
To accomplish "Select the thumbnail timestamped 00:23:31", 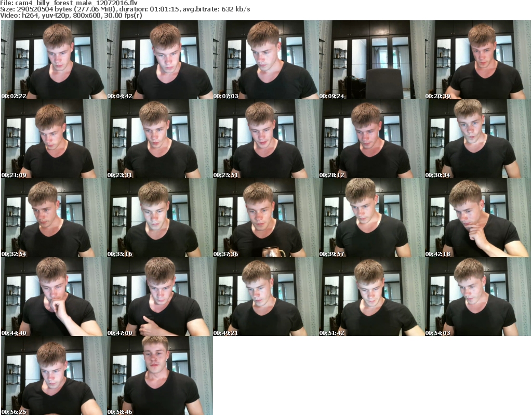I will (x=160, y=139).
